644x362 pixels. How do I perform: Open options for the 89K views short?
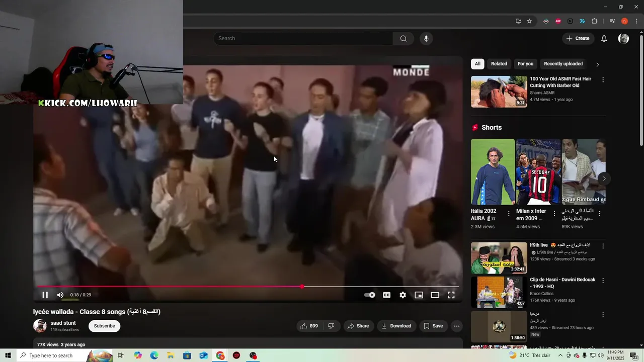click(599, 214)
